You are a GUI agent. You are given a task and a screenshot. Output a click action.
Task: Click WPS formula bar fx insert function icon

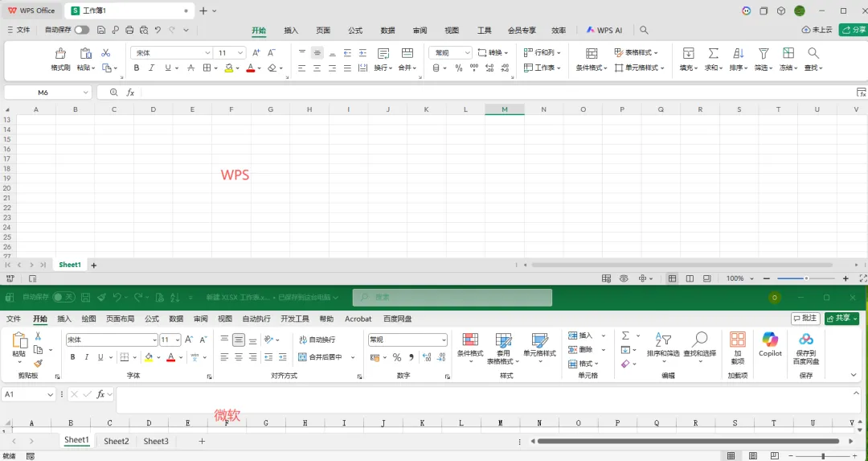point(130,93)
